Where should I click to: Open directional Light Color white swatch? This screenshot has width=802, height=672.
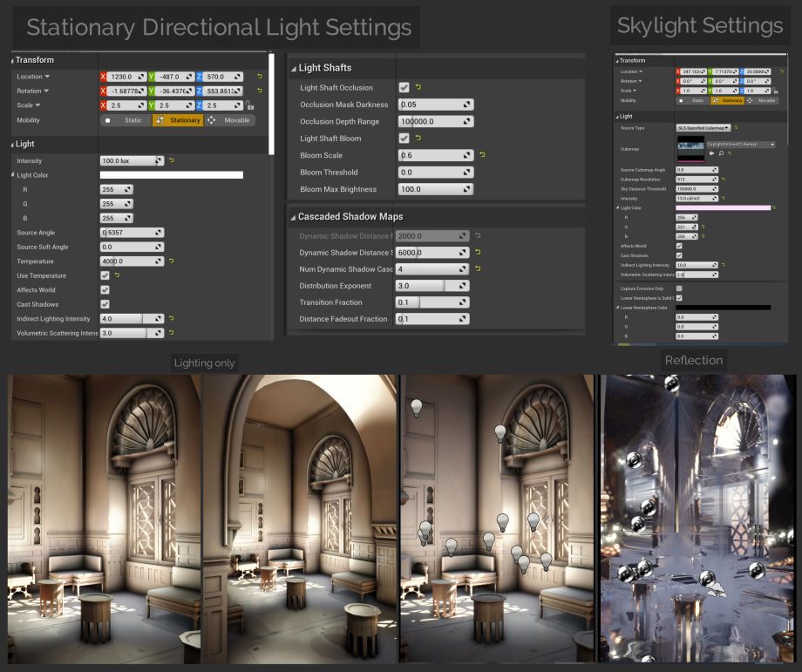pyautogui.click(x=172, y=175)
